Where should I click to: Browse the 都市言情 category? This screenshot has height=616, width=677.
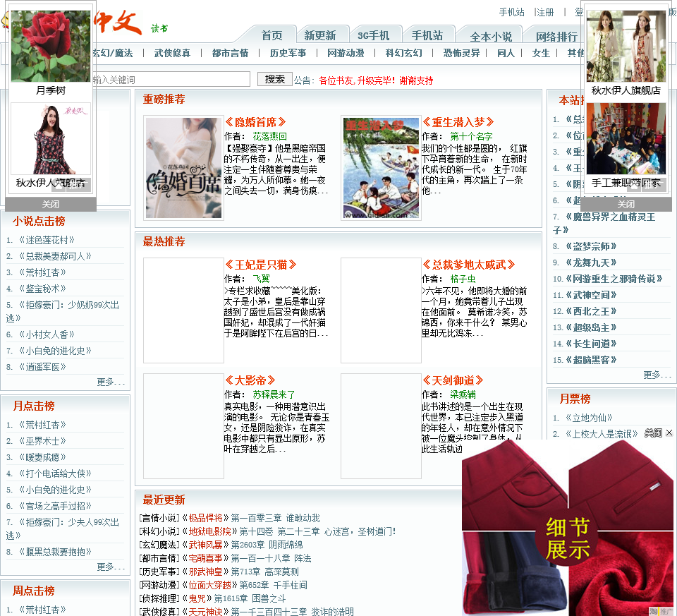click(x=230, y=53)
